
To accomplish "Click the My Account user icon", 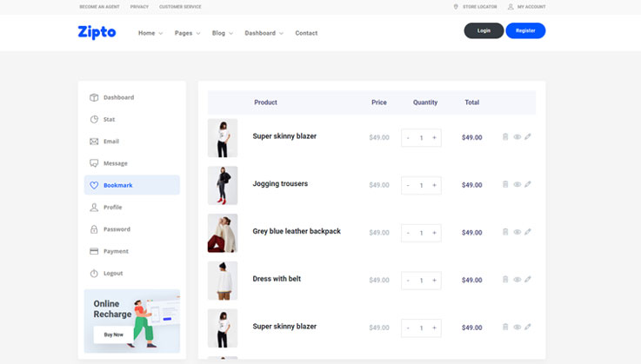I will coord(511,7).
